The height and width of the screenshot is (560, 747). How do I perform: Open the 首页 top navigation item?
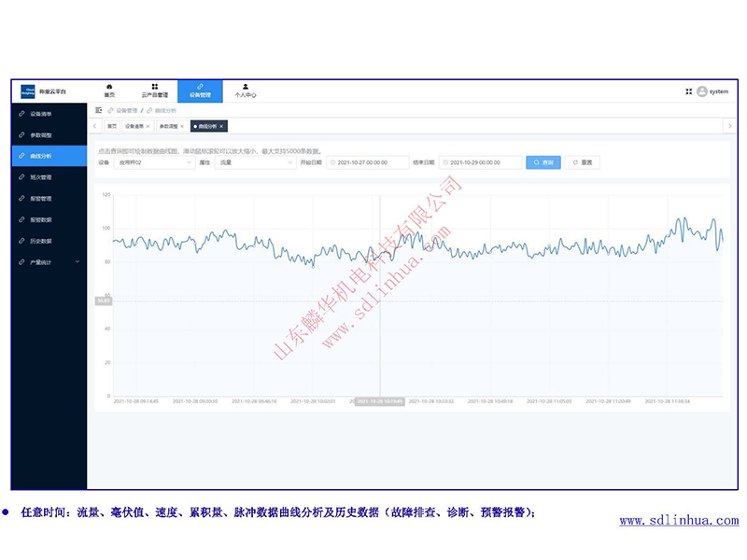(109, 91)
